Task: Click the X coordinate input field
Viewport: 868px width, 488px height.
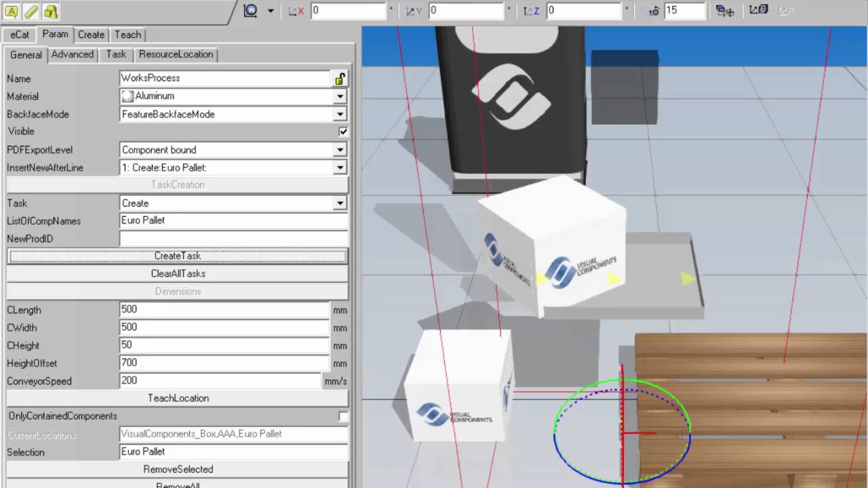Action: pyautogui.click(x=349, y=11)
